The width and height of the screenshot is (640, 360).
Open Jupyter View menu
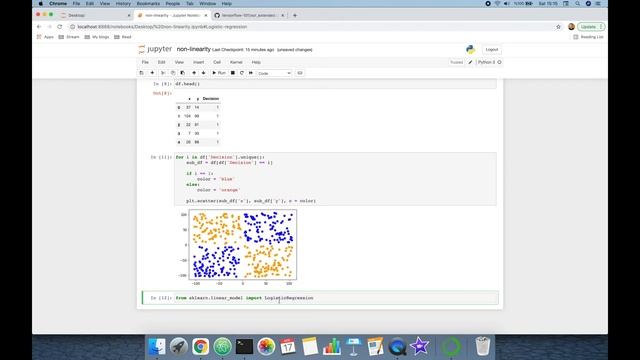[x=179, y=62]
